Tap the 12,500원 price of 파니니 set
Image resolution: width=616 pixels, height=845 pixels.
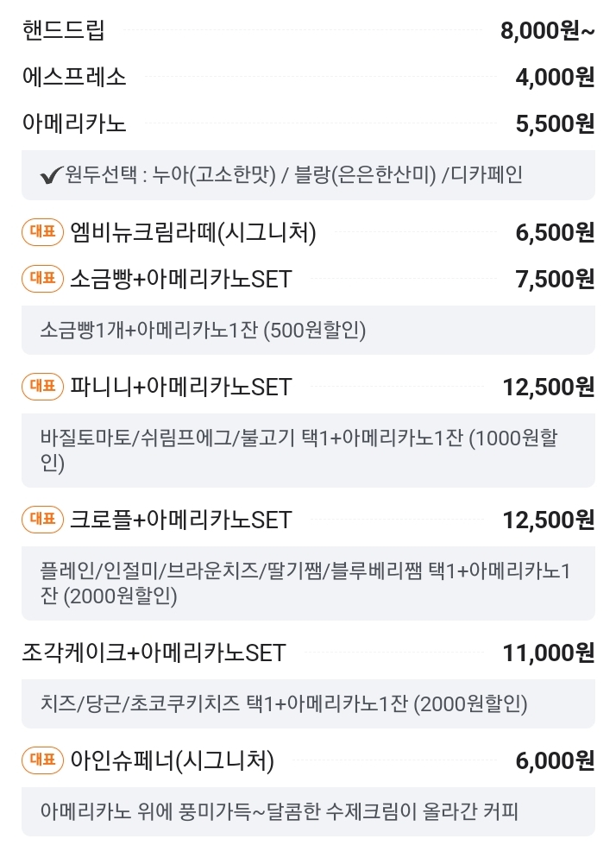coord(548,387)
